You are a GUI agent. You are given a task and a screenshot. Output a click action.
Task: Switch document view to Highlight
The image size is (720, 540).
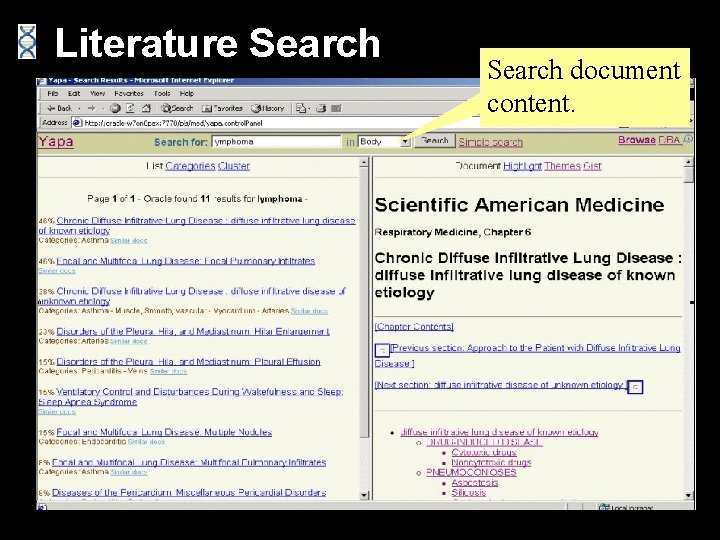[523, 166]
